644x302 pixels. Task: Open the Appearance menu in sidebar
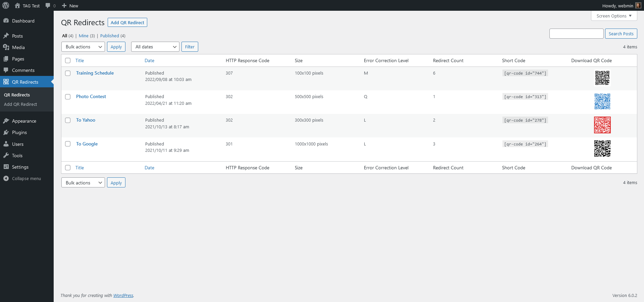click(24, 121)
